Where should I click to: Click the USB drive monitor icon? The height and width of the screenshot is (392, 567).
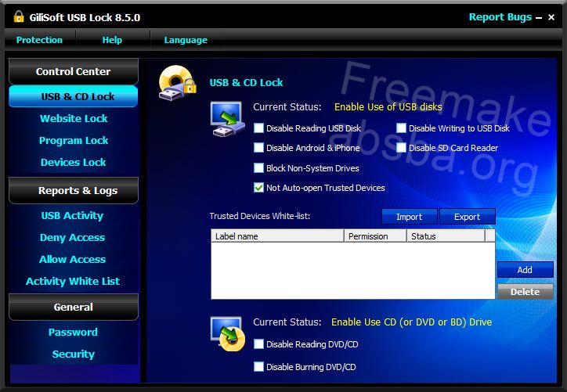point(226,119)
